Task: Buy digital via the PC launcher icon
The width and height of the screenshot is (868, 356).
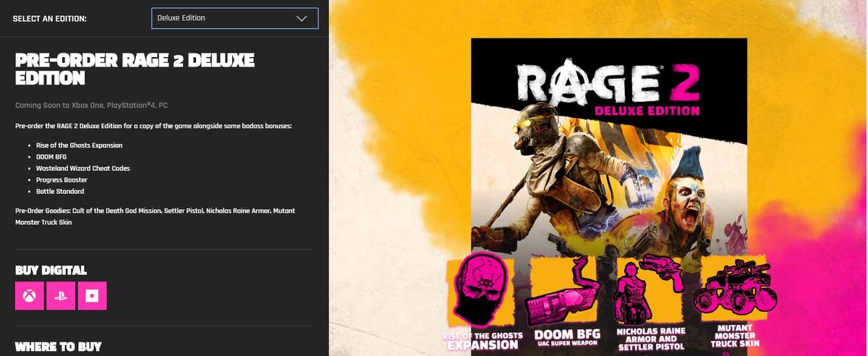Action: pyautogui.click(x=92, y=296)
